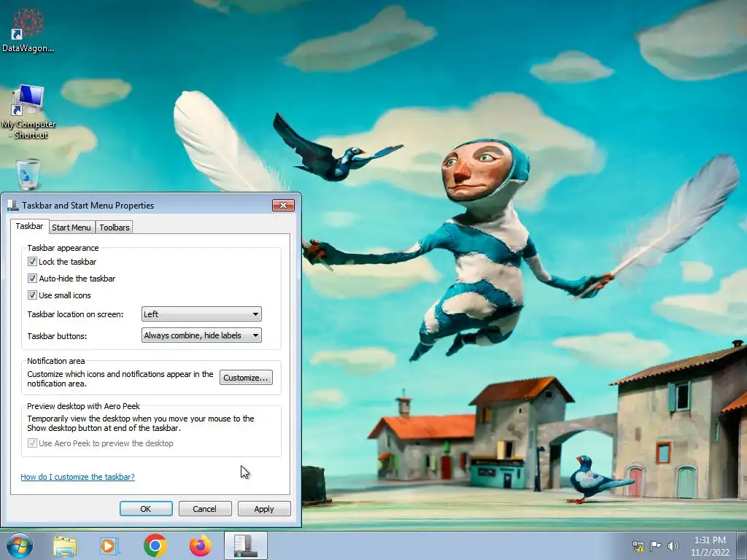Select the Taskbar tab

29,226
